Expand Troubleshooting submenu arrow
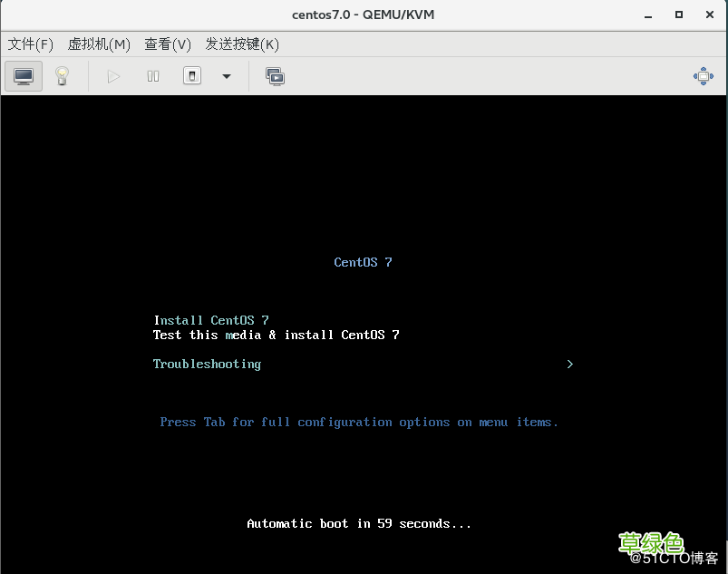This screenshot has width=728, height=574. [570, 365]
